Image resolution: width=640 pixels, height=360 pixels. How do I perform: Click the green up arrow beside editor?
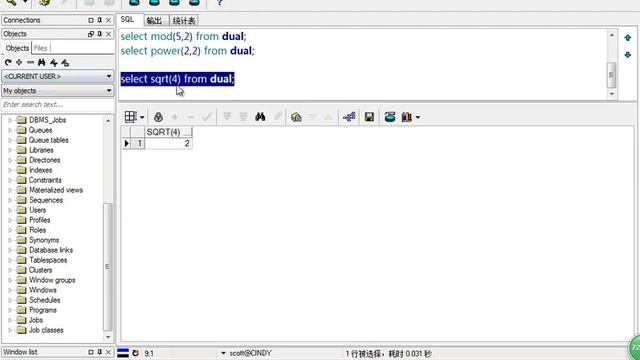pyautogui.click(x=628, y=38)
